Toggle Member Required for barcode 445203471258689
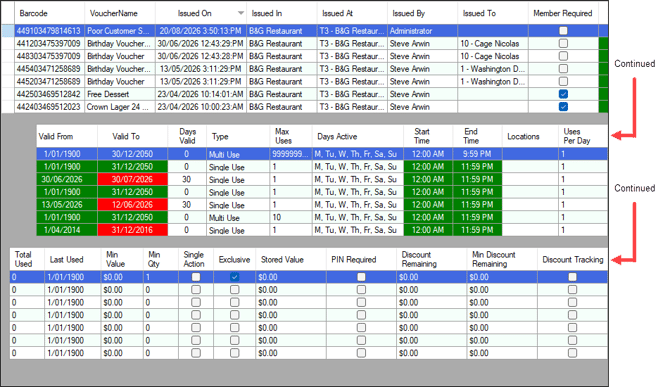670x387 pixels. coord(563,82)
